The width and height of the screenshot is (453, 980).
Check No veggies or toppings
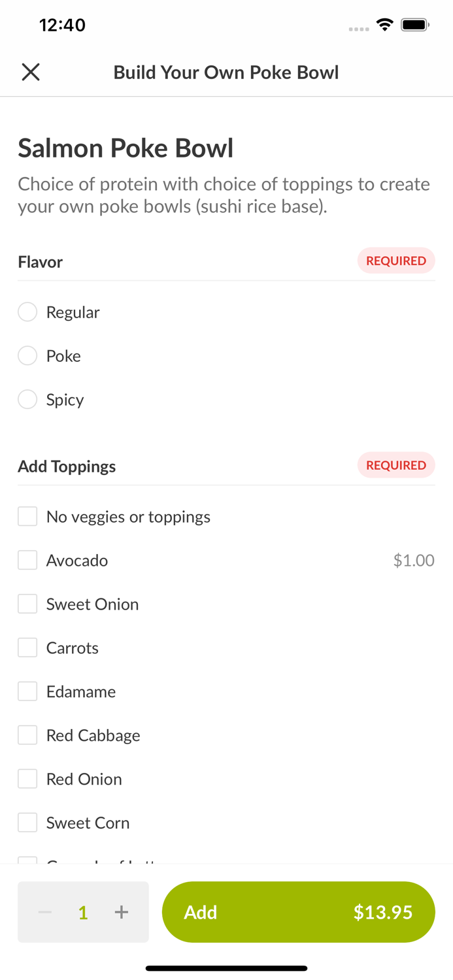pos(27,516)
